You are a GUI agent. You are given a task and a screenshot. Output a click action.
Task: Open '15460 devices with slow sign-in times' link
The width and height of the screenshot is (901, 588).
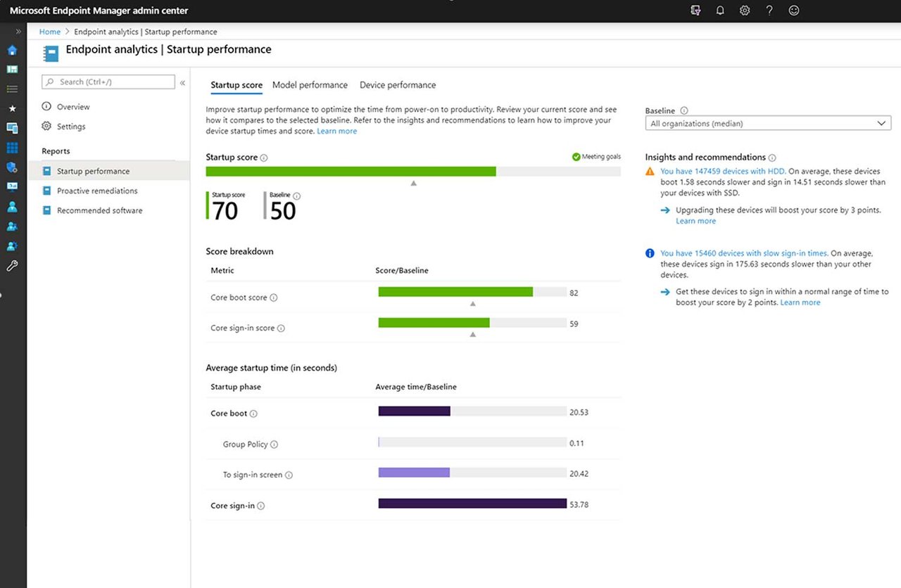743,253
